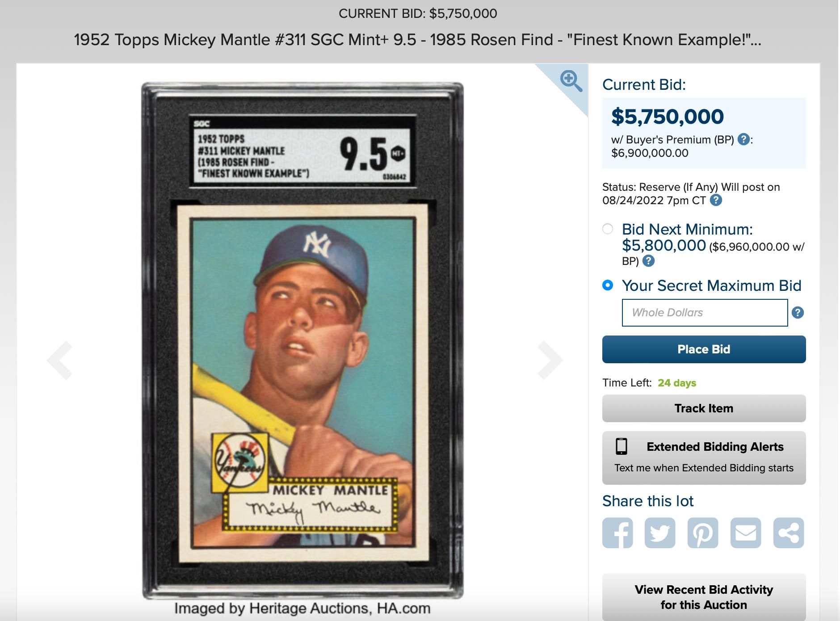Viewport: 840px width, 621px height.
Task: Share this lot on Twitter
Action: [660, 533]
